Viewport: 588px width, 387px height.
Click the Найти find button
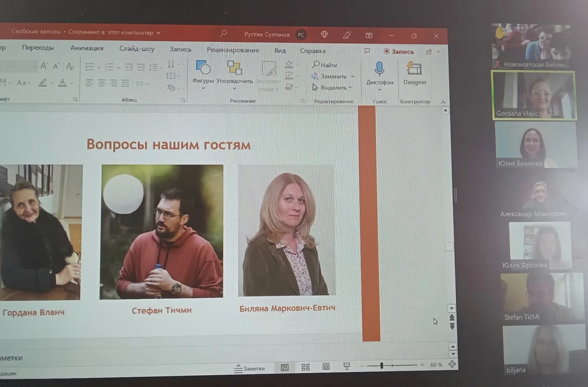325,65
